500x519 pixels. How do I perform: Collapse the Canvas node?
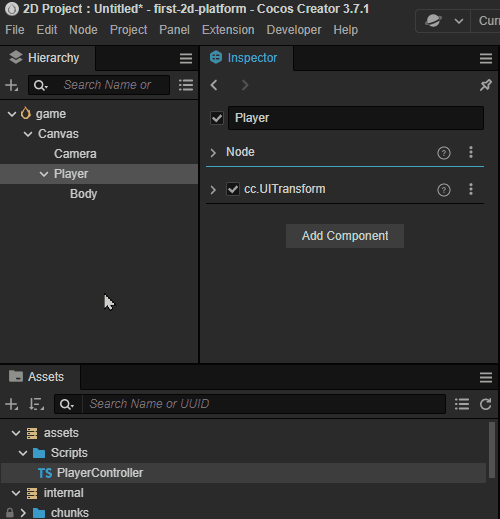click(x=28, y=134)
